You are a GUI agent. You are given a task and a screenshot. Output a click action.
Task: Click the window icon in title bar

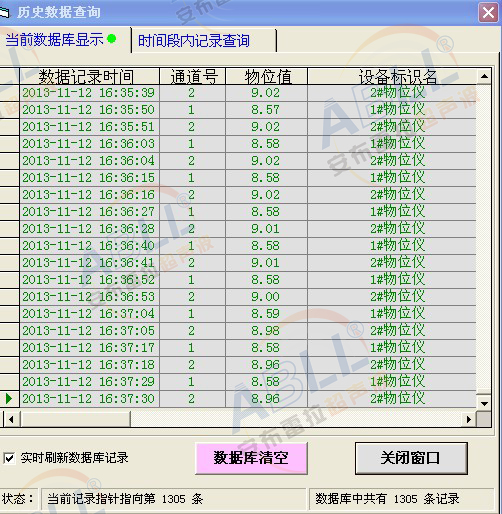(4, 13)
